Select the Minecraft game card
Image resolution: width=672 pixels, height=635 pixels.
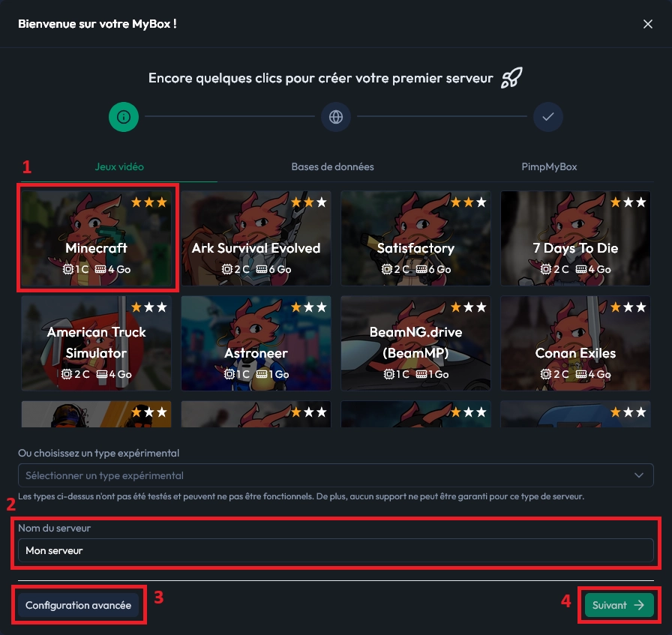97,238
